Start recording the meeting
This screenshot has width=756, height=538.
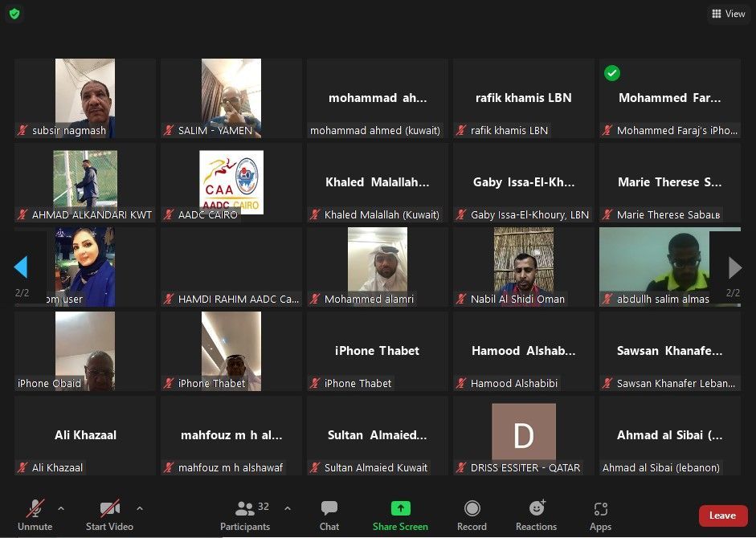point(472,515)
